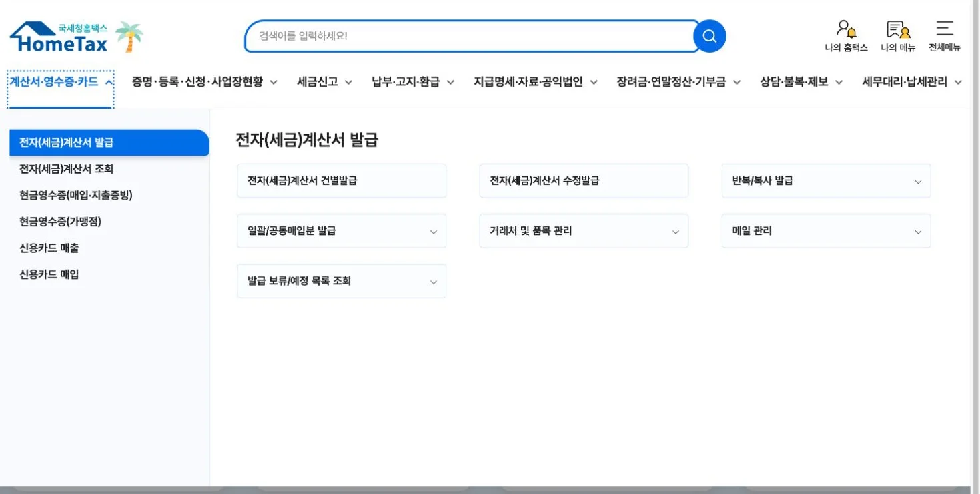Open the 상담·불복·제보 menu

point(801,82)
